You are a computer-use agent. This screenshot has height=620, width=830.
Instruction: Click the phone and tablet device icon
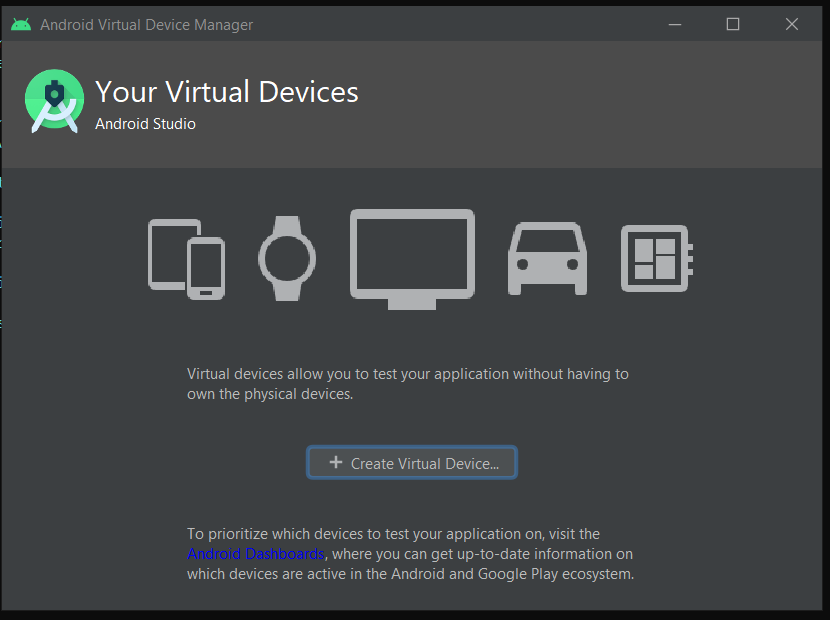click(x=186, y=259)
